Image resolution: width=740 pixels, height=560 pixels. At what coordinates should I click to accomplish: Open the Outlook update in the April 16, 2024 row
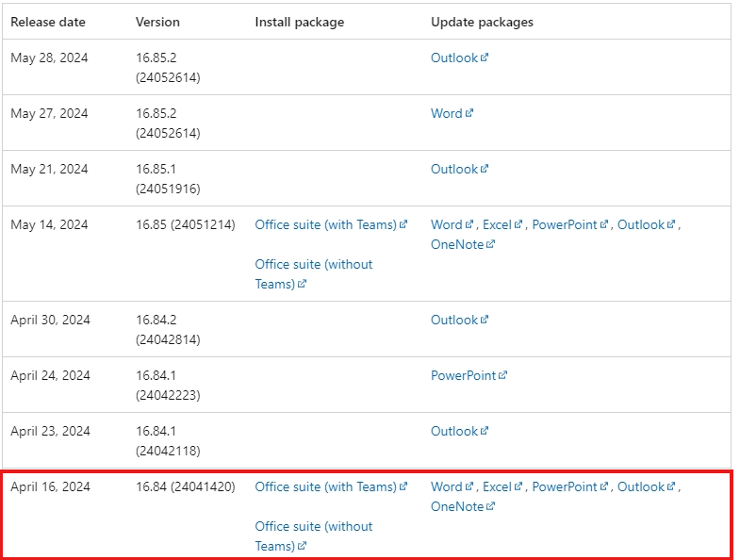pyautogui.click(x=646, y=486)
